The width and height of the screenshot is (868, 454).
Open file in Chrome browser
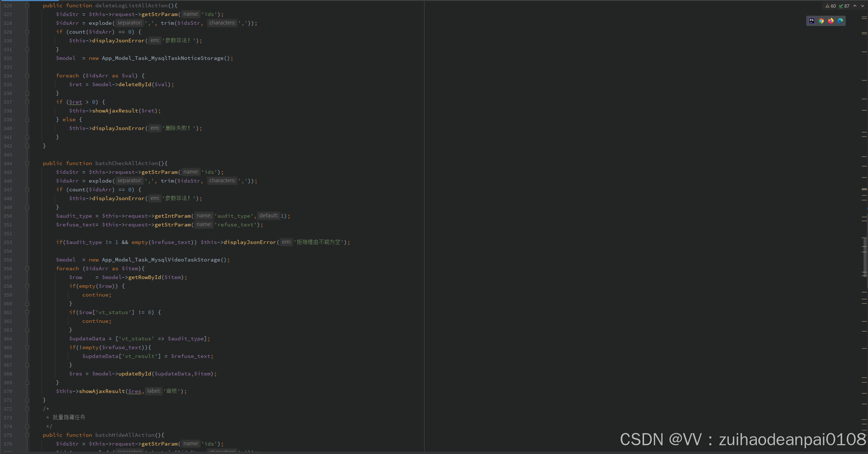[821, 21]
